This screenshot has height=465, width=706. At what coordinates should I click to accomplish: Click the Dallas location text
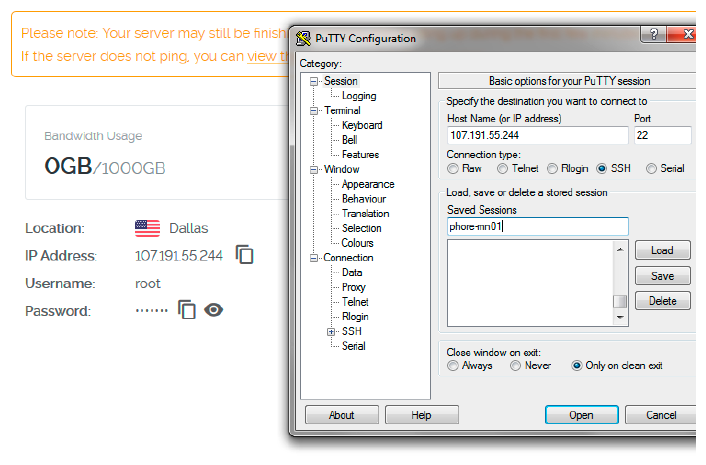[x=189, y=228]
